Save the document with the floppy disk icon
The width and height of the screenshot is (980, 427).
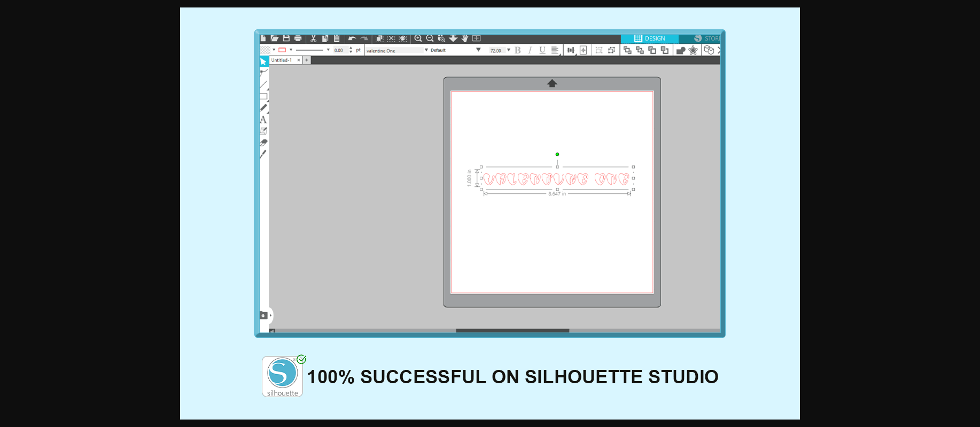coord(286,38)
